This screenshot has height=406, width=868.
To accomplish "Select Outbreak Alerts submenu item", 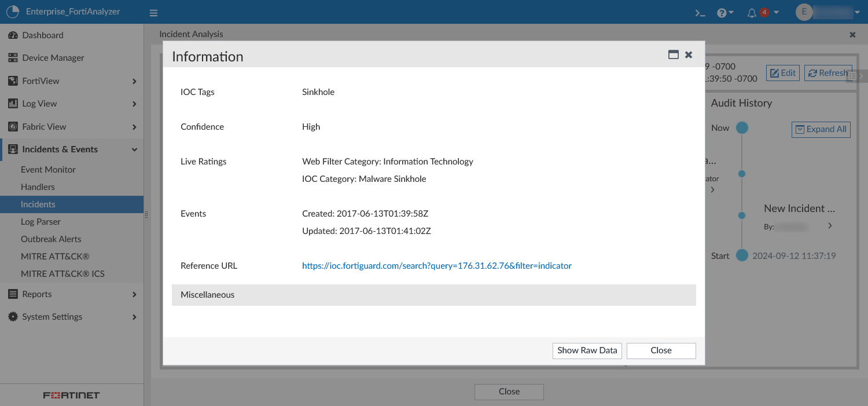I will [x=51, y=239].
